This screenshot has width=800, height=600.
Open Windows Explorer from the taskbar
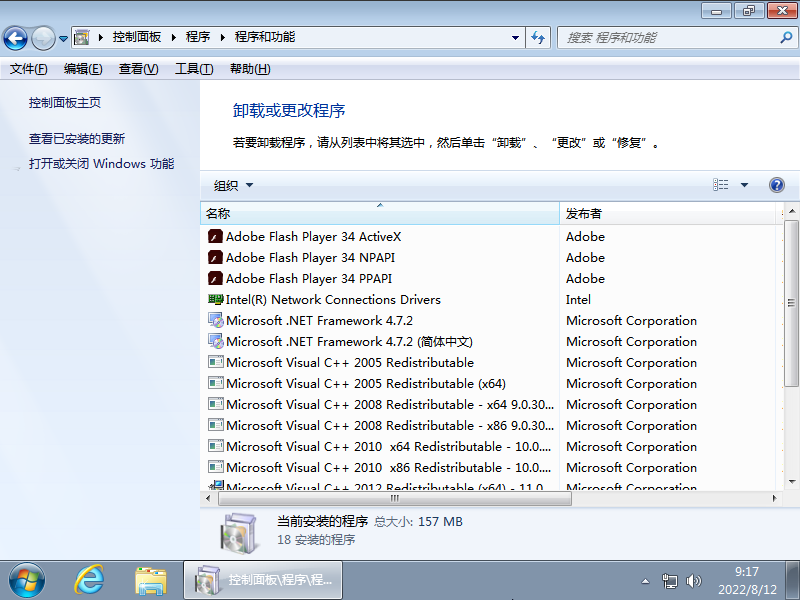click(151, 581)
